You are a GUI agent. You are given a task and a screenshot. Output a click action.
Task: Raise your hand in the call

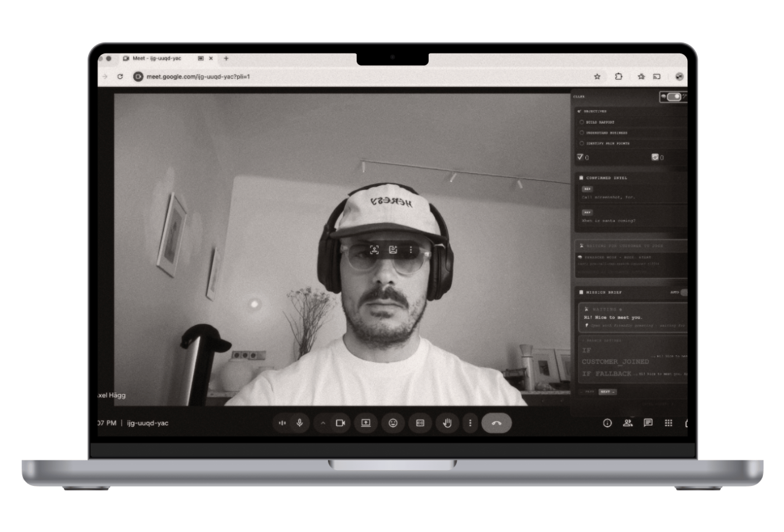pos(447,423)
